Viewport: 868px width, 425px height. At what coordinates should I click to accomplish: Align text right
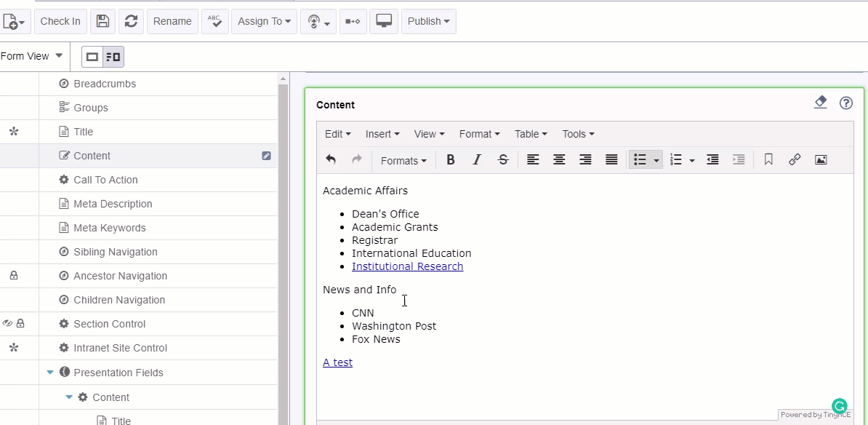585,160
